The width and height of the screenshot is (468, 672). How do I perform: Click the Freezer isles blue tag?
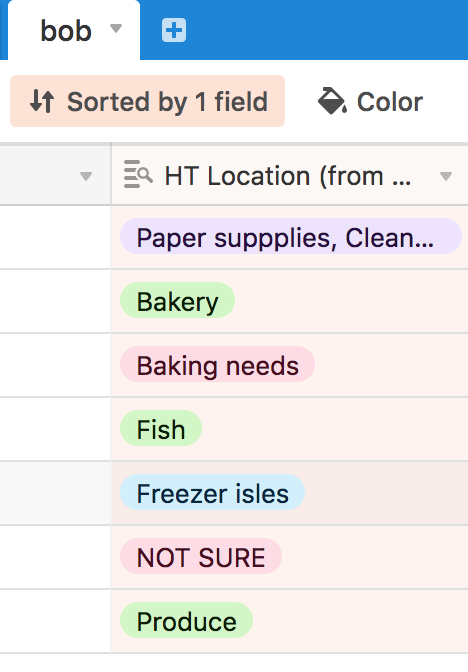click(213, 492)
